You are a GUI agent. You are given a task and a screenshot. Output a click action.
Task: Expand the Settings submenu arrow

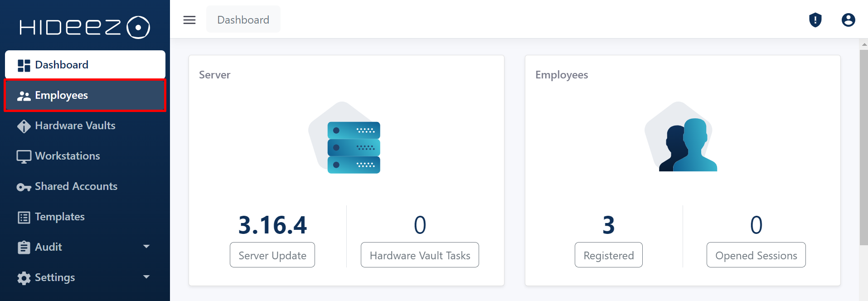[x=146, y=277]
